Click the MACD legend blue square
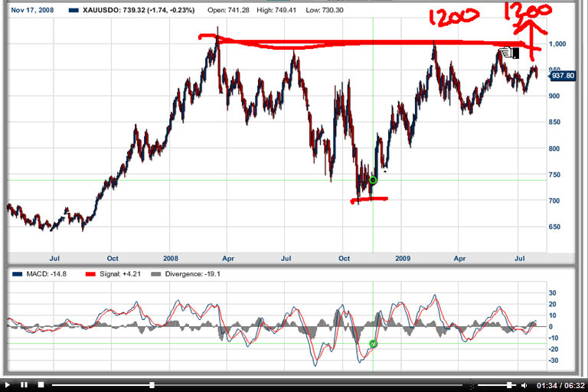Image resolution: width=588 pixels, height=392 pixels. (x=18, y=274)
